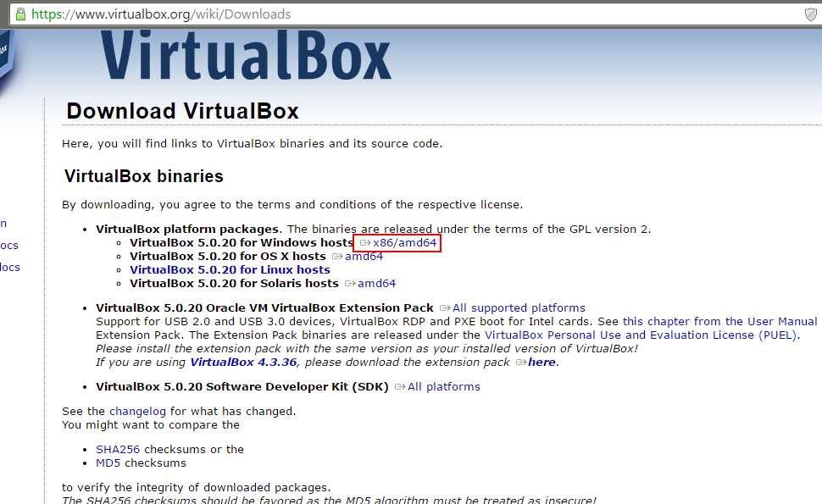
Task: Click the 'VirtualBox binaries' heading
Action: pyautogui.click(x=144, y=176)
